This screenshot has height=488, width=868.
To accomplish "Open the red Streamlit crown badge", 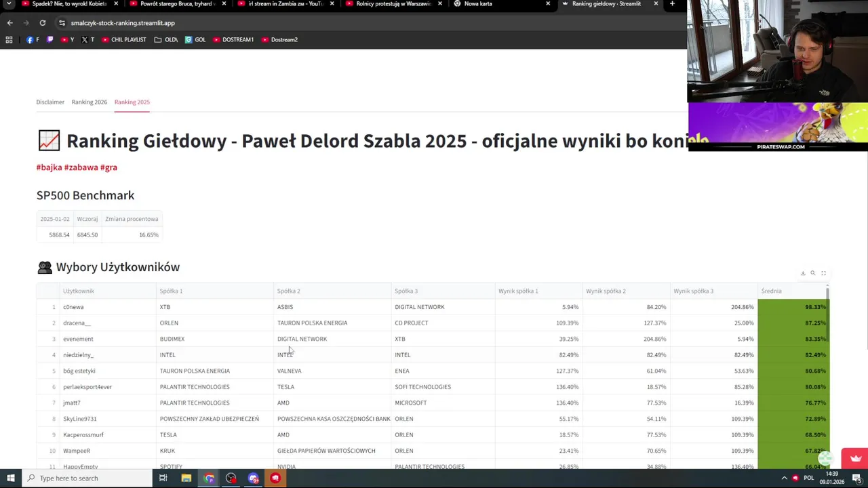I will (854, 458).
